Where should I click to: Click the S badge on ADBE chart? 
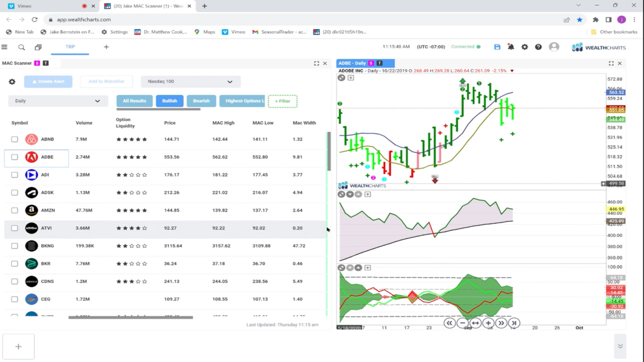371,63
